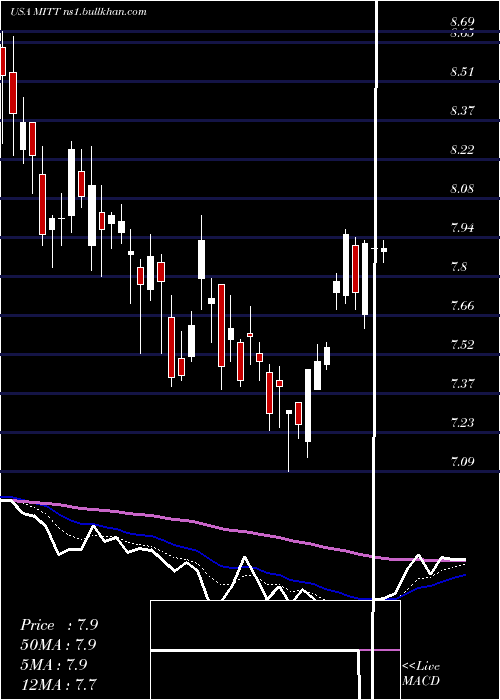Viewport: 500px width, 700px height.
Task: Select the 7.09 price axis label
Action: point(462,461)
